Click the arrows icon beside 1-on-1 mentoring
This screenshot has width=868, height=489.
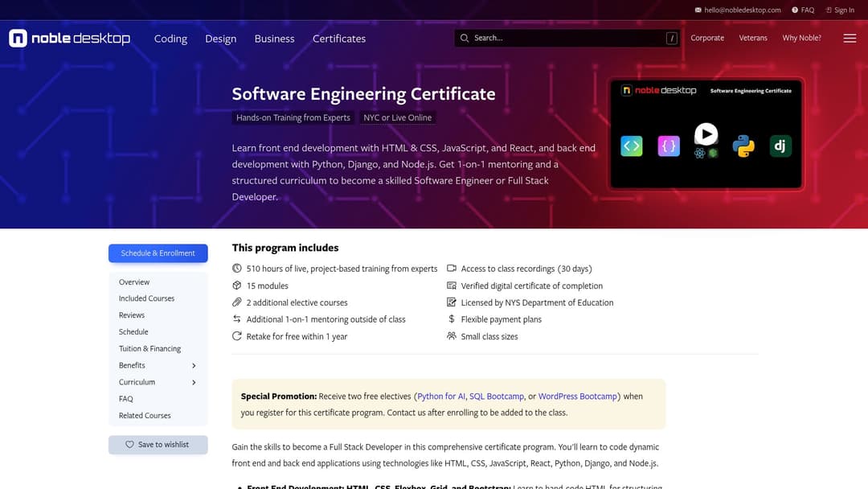point(237,319)
